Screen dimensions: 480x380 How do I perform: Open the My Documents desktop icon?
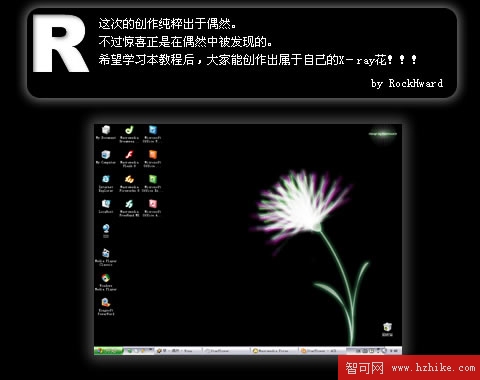click(106, 132)
